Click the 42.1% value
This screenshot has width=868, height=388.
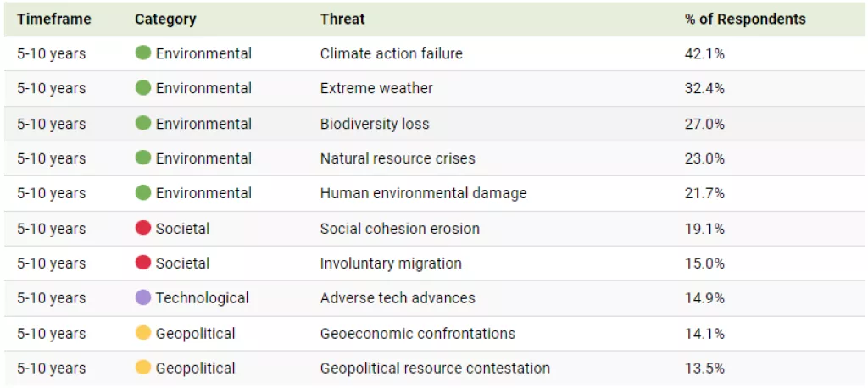click(704, 53)
